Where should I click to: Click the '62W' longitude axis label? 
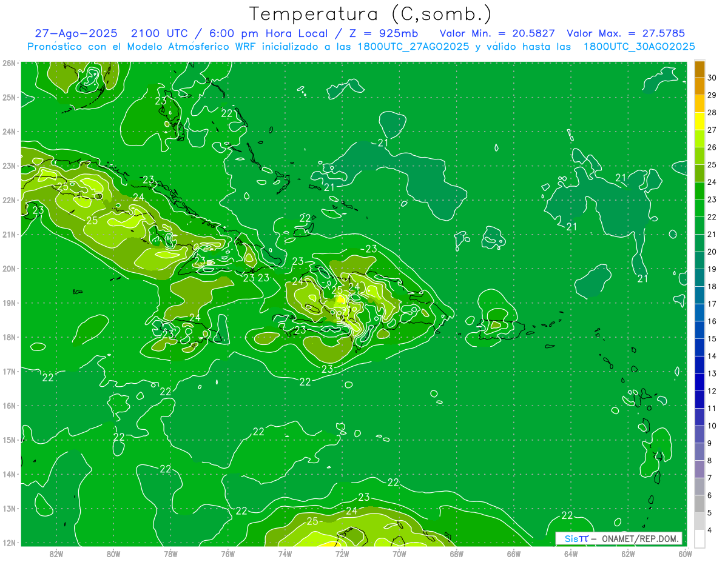(x=628, y=554)
